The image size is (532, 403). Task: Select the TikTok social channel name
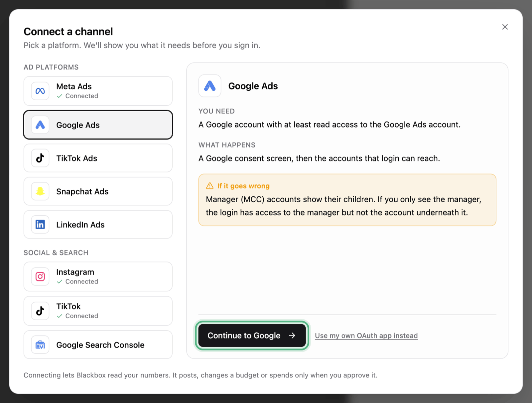click(68, 306)
